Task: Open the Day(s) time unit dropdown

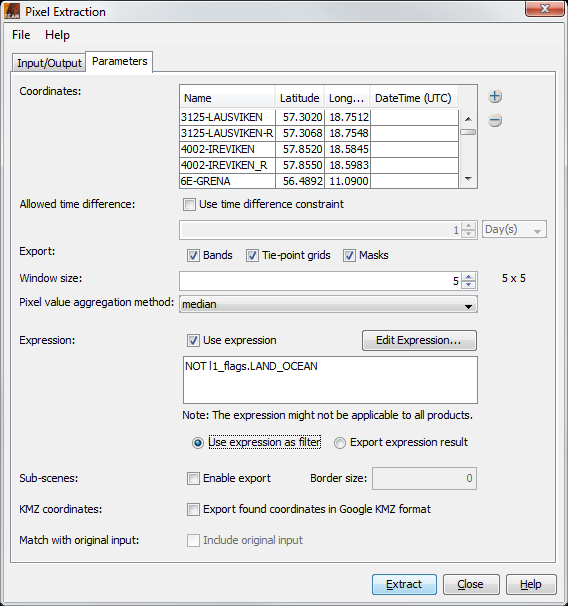Action: point(514,230)
